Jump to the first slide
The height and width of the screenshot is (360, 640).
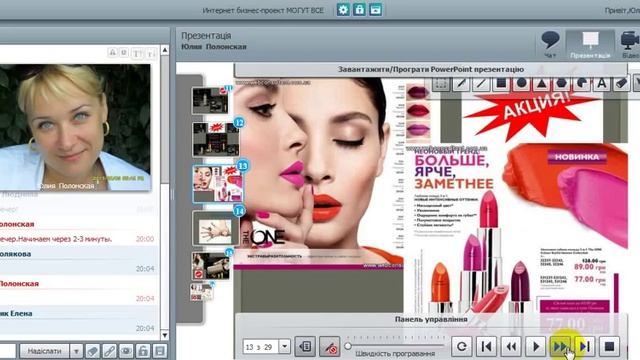click(487, 347)
